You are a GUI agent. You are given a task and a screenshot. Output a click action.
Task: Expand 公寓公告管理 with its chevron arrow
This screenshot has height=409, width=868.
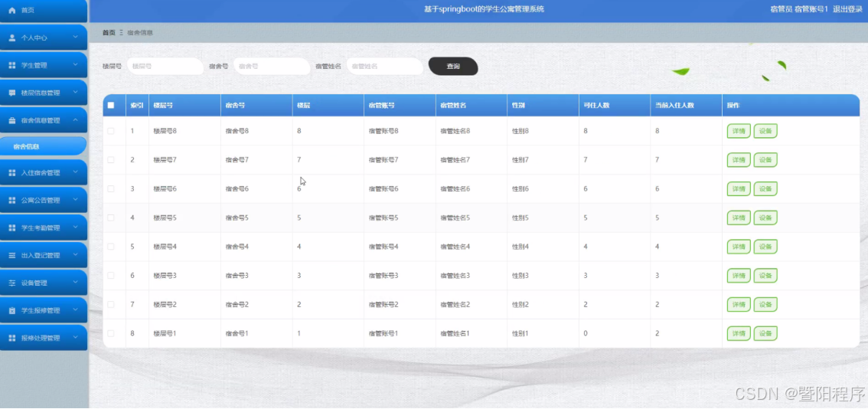pyautogui.click(x=76, y=199)
